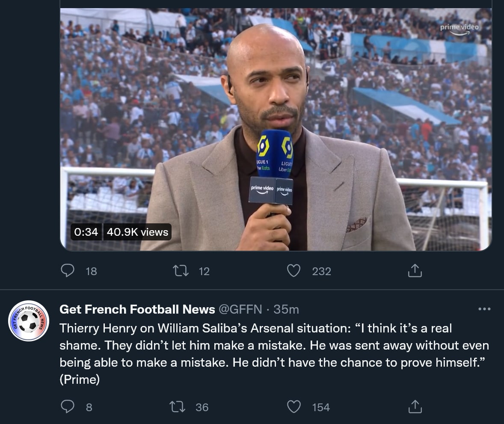Click the 18 replies count
The width and height of the screenshot is (504, 424).
point(92,271)
